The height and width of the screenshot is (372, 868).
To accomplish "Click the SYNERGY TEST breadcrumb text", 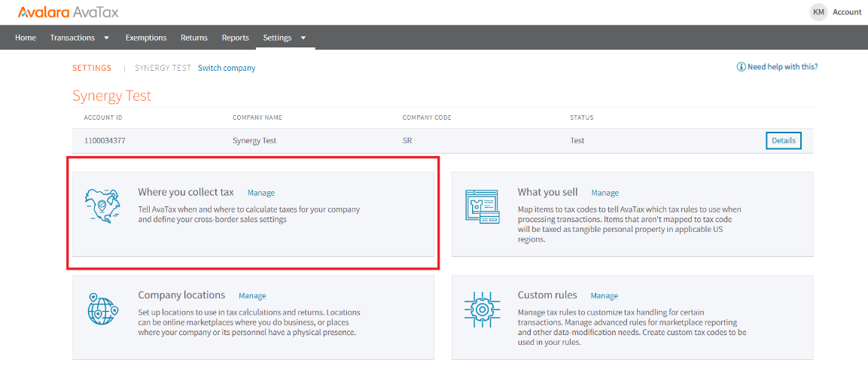I will click(163, 68).
